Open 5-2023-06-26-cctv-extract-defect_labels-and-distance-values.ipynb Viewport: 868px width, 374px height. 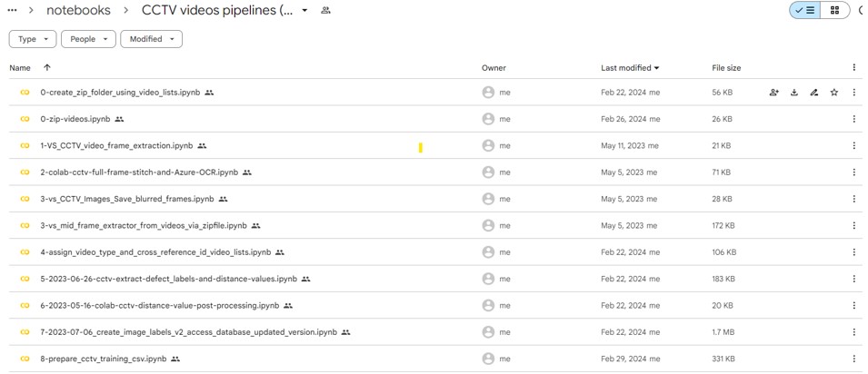169,279
